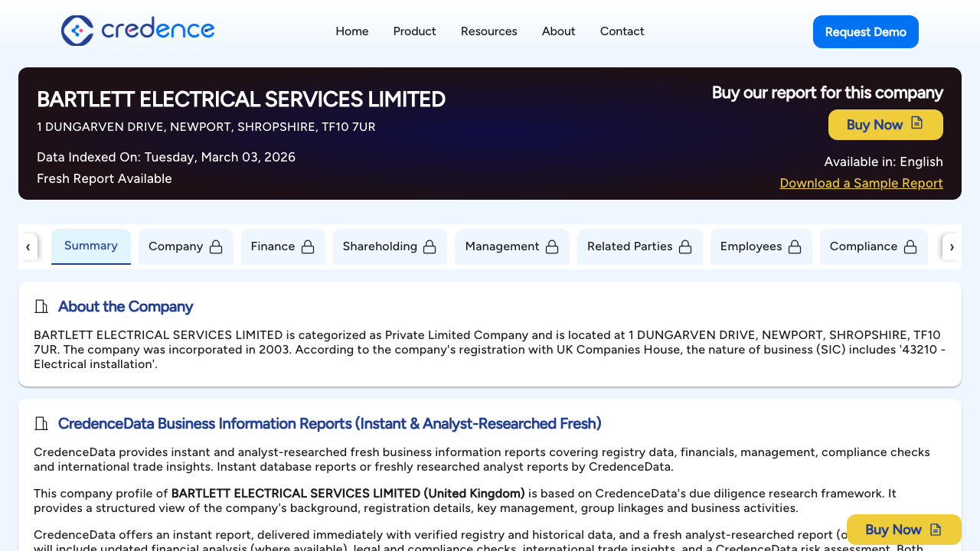Click the lock icon on Shareholding tab
The height and width of the screenshot is (551, 980).
[430, 246]
